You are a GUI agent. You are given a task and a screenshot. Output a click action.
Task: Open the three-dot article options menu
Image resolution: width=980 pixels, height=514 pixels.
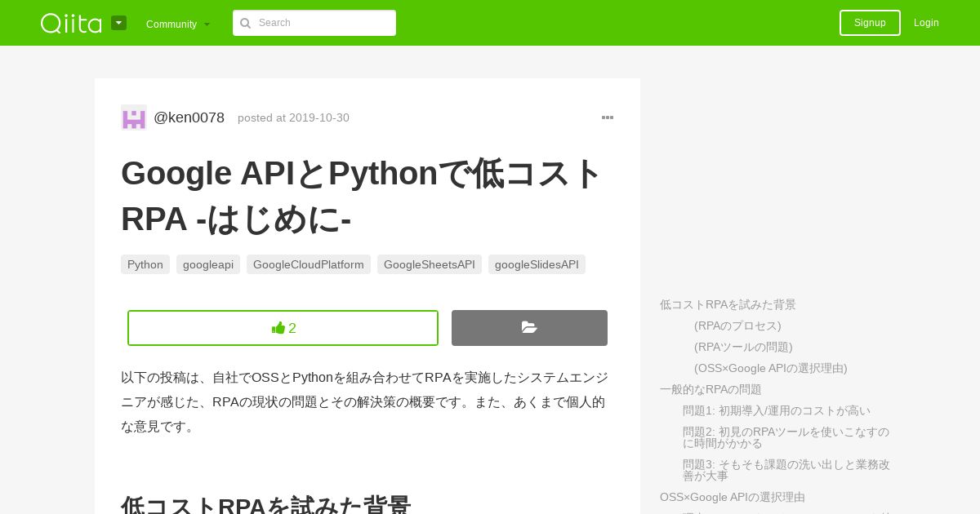[608, 117]
